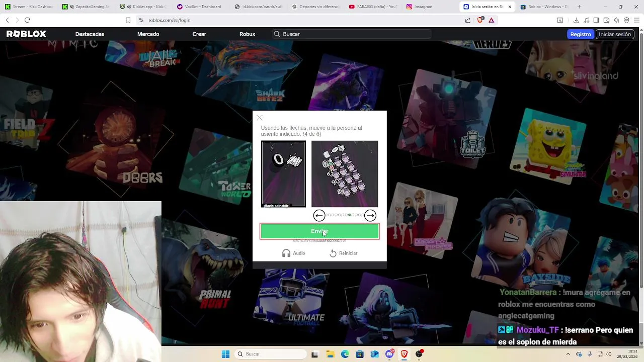Click the Buscar search field on Roblox
Screen dimensions: 644x362
tap(351, 34)
